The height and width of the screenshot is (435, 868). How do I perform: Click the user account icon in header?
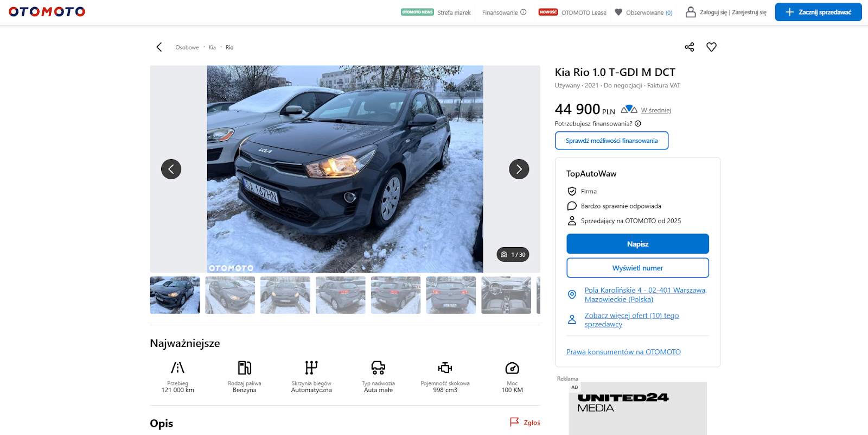tap(691, 12)
